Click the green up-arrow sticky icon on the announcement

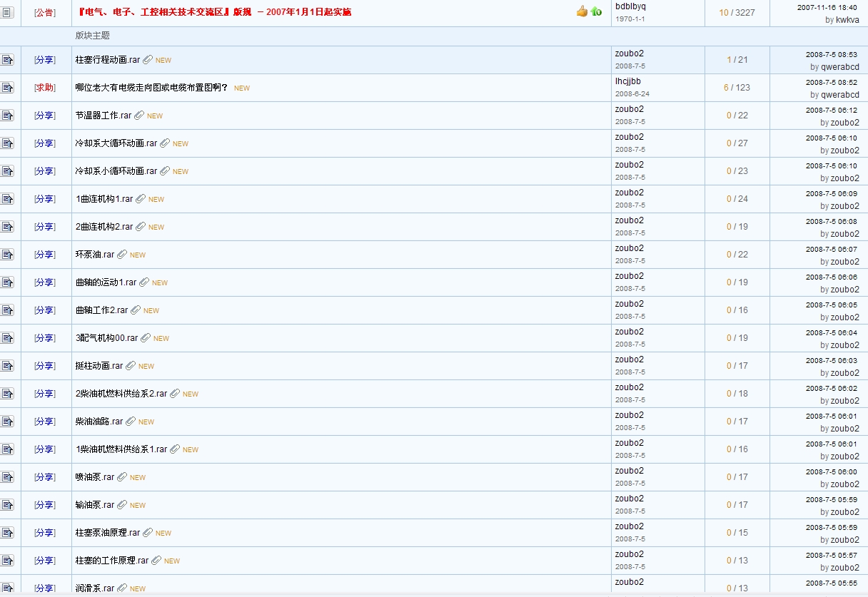[x=596, y=11]
